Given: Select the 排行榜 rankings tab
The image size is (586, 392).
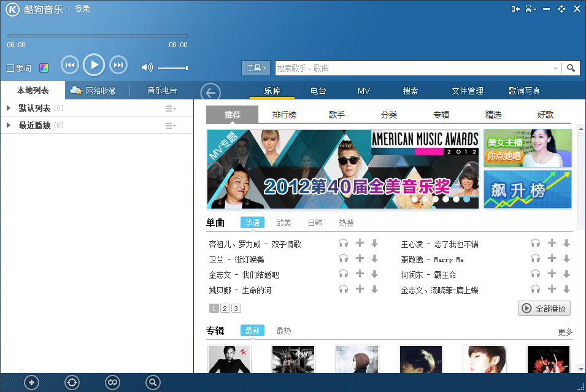Looking at the screenshot, I should tap(284, 115).
